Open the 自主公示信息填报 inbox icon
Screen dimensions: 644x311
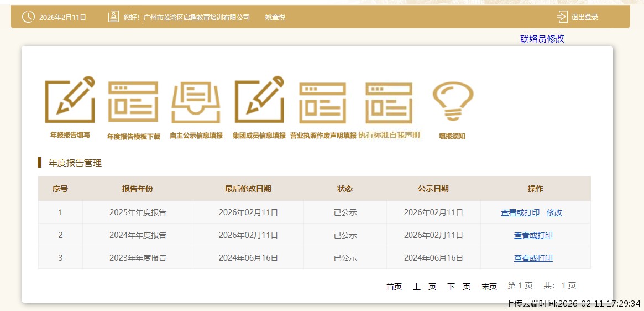[x=196, y=103]
